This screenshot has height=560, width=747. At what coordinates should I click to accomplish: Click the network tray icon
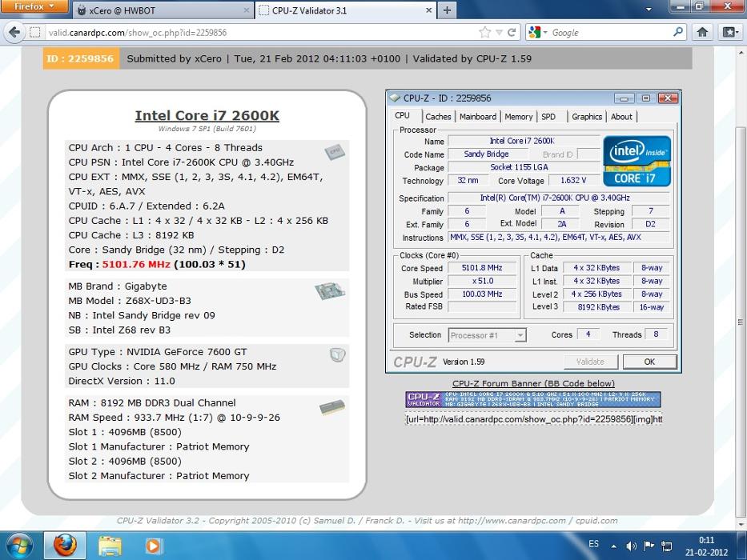point(667,546)
